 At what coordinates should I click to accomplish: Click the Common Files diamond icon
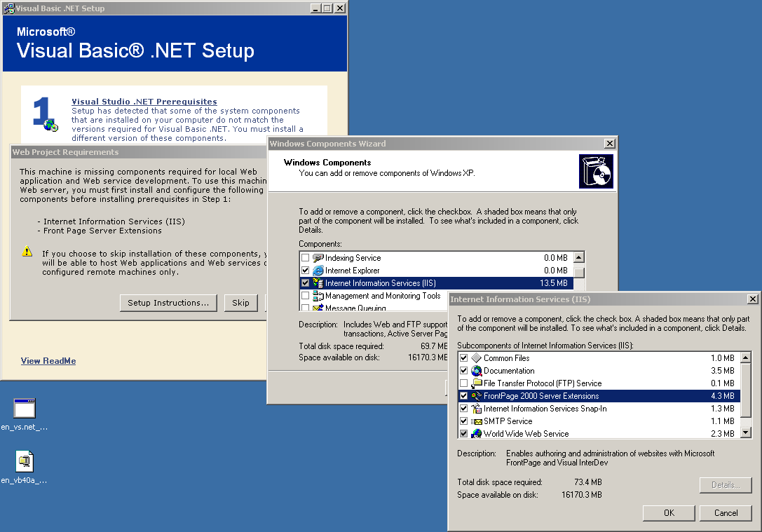click(477, 358)
